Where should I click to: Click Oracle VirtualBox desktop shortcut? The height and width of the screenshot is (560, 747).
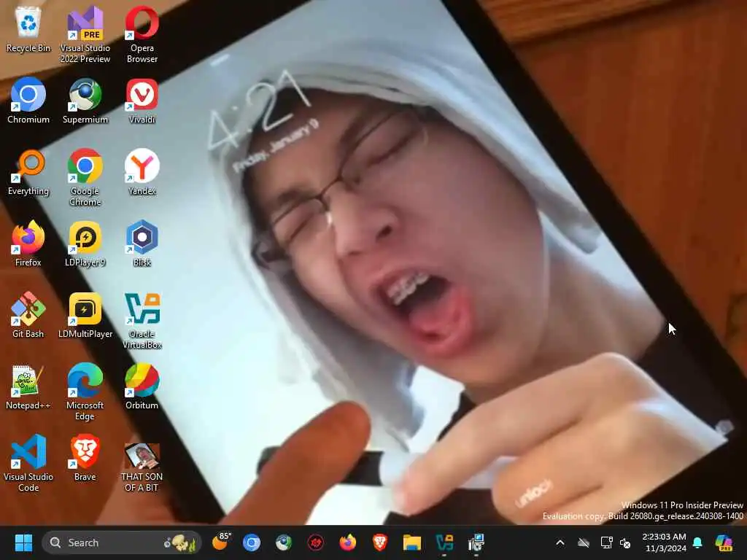coord(142,320)
